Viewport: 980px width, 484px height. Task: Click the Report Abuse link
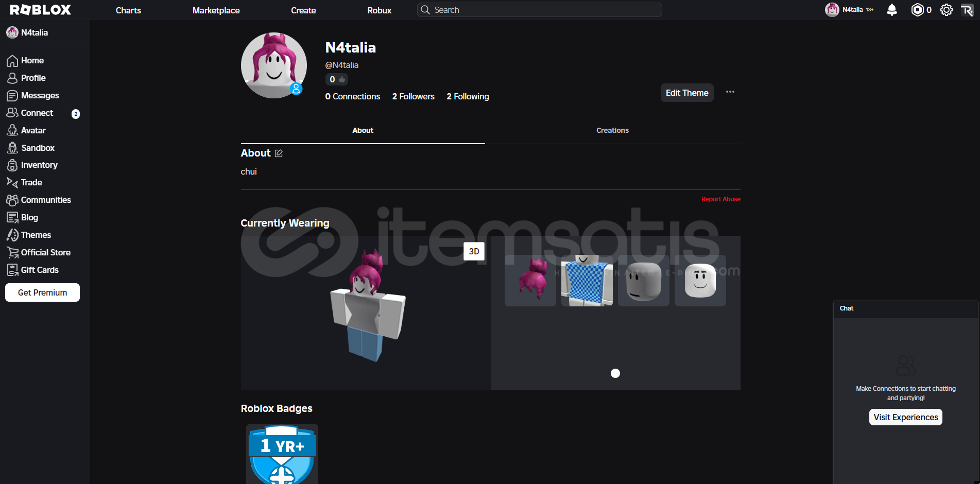(721, 199)
